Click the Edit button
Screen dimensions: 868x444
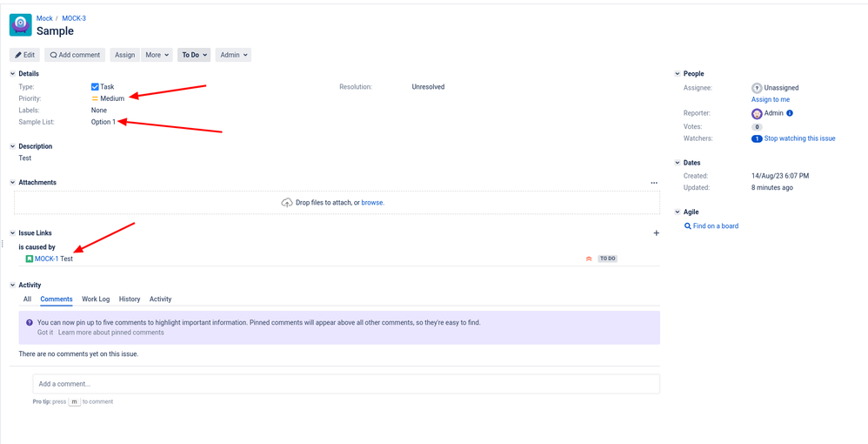25,55
